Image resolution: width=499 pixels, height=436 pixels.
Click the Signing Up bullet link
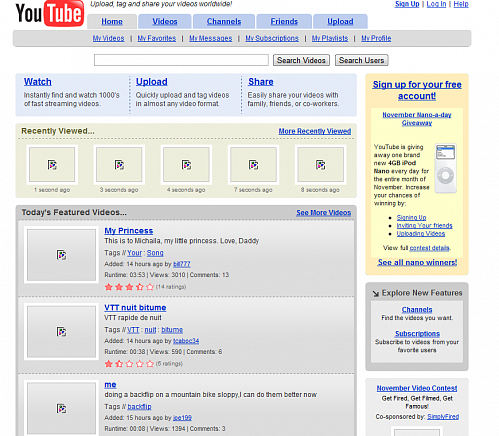click(x=411, y=217)
